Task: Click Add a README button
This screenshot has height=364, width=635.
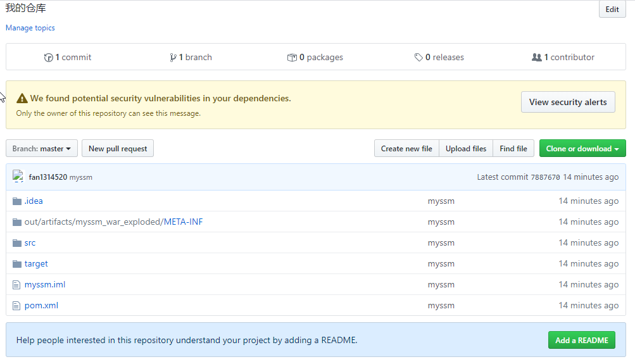Action: [x=582, y=340]
